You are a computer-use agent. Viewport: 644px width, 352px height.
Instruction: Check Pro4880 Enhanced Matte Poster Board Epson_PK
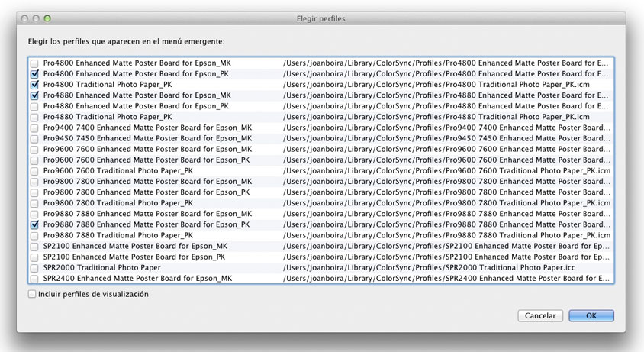[x=34, y=106]
